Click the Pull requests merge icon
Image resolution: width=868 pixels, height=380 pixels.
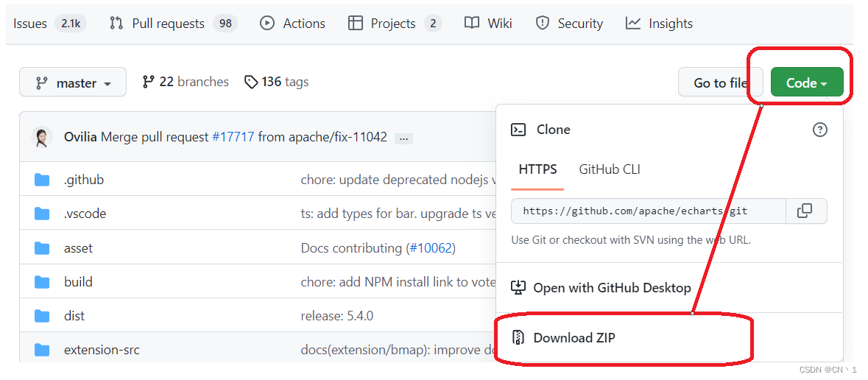116,24
